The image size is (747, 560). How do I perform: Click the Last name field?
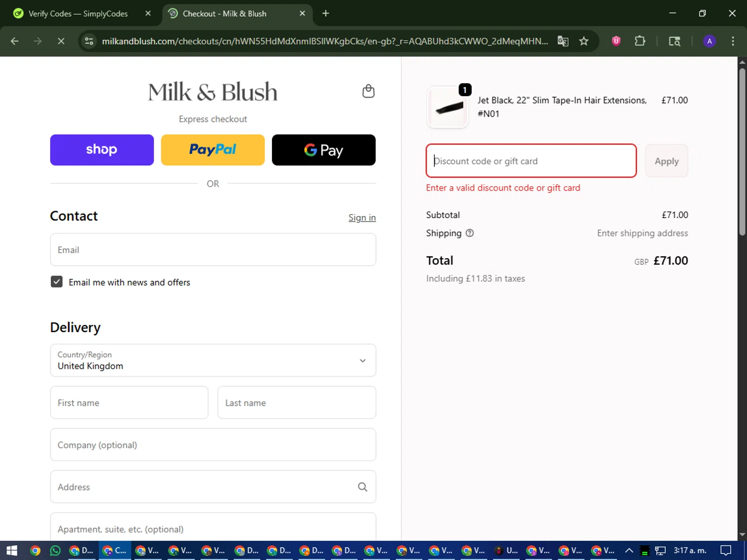(297, 403)
